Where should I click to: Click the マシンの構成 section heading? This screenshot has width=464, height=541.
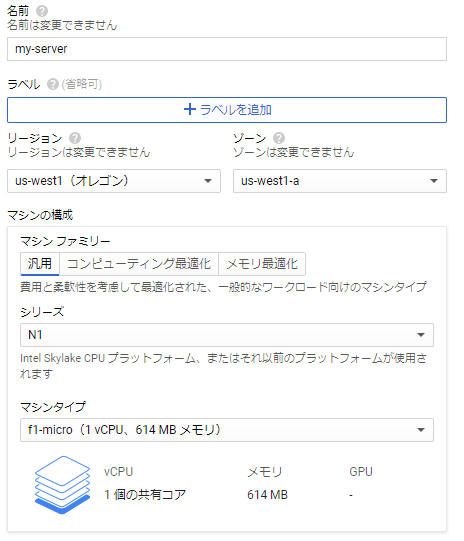[x=40, y=215]
